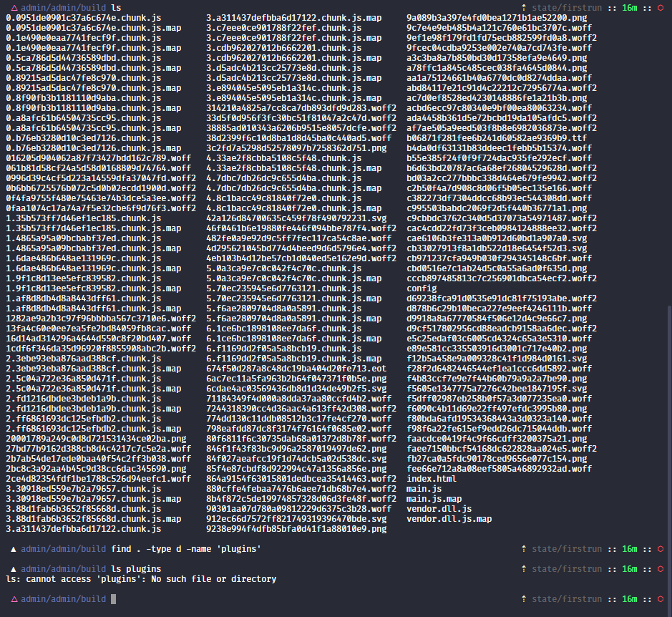Click the file 'aa1a75124661b40a6770dc0d8274ddaa.woff'
The image size is (672, 617).
point(499,78)
